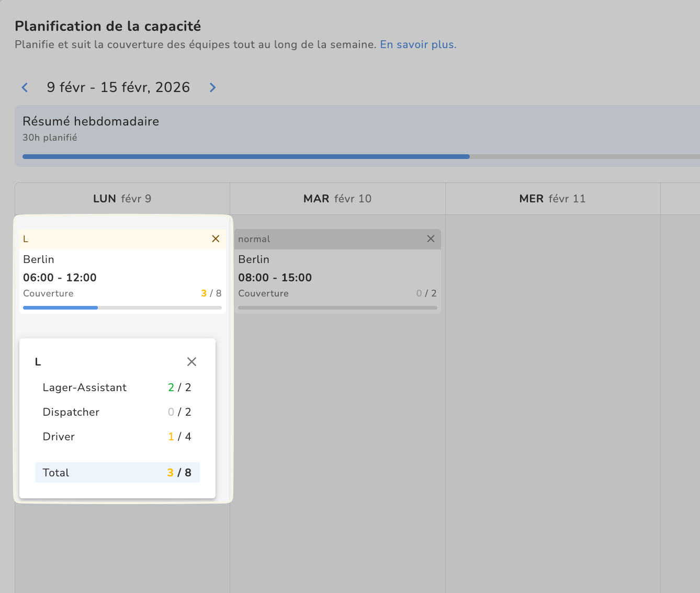This screenshot has width=700, height=593.
Task: Click the Résumé hebdomadaire heading
Action: tap(91, 121)
